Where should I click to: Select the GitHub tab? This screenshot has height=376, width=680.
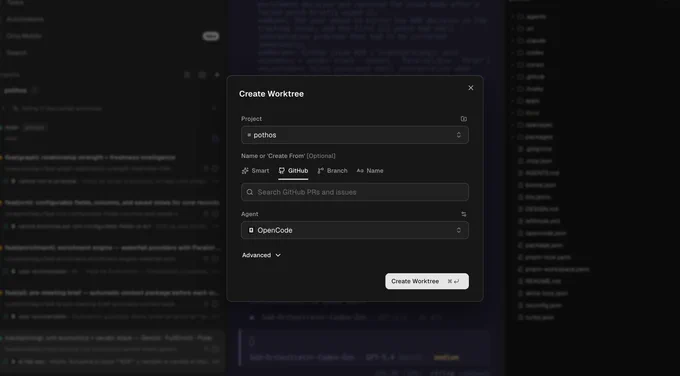pyautogui.click(x=293, y=171)
